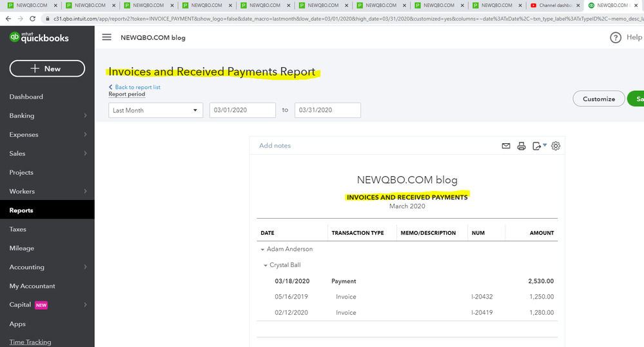Open report settings gear icon
Image resolution: width=644 pixels, height=347 pixels.
tap(556, 146)
